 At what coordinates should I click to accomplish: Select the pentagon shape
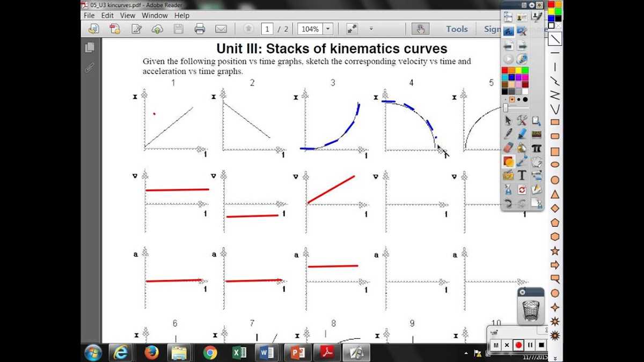(555, 222)
